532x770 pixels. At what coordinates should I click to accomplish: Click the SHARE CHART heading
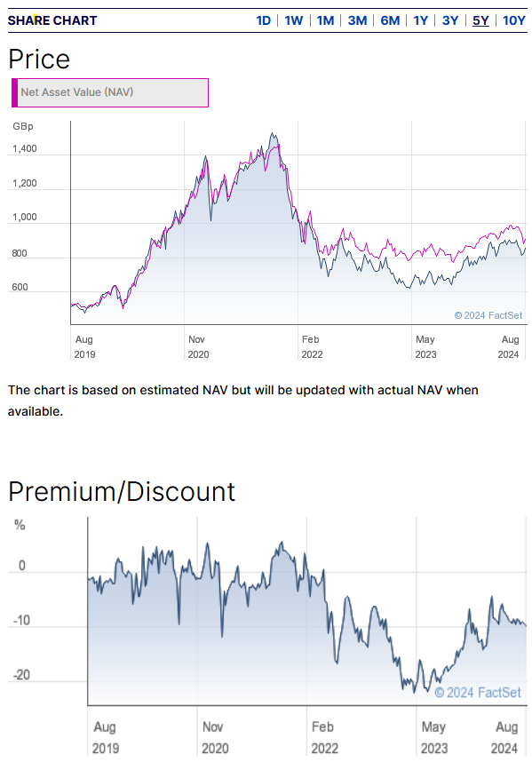click(52, 20)
